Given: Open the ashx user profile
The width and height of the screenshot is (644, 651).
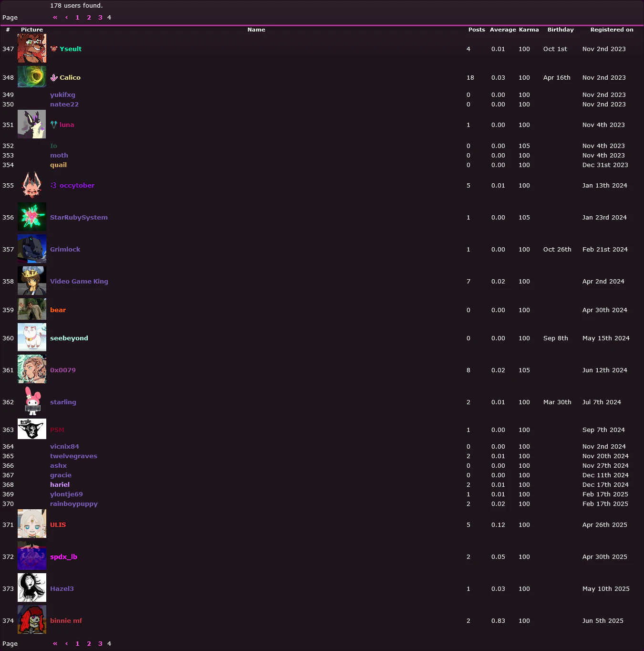Looking at the screenshot, I should point(58,466).
